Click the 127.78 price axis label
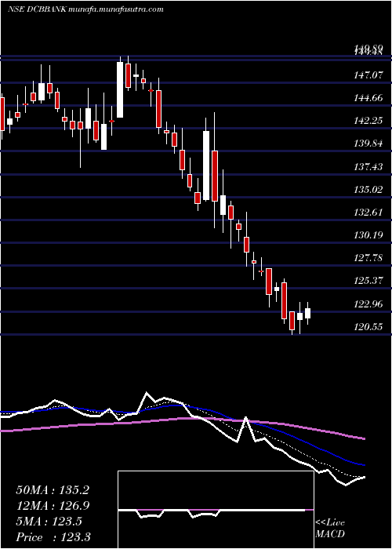392x549 pixels. click(x=368, y=258)
